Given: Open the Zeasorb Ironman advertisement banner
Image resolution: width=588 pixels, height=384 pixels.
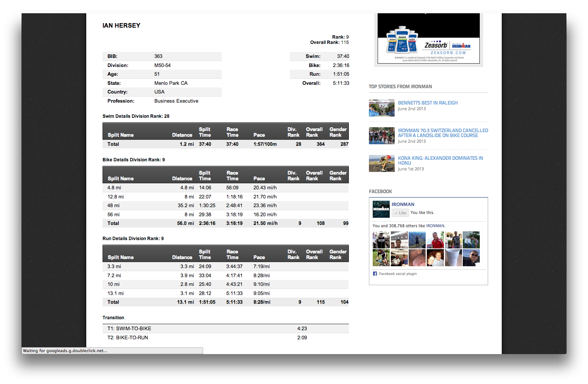Looking at the screenshot, I should pos(428,39).
